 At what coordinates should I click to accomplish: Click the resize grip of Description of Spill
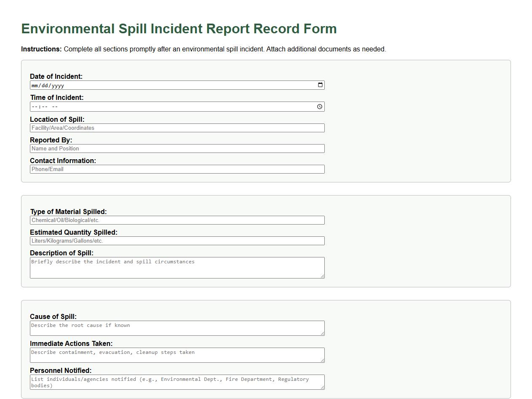(323, 277)
